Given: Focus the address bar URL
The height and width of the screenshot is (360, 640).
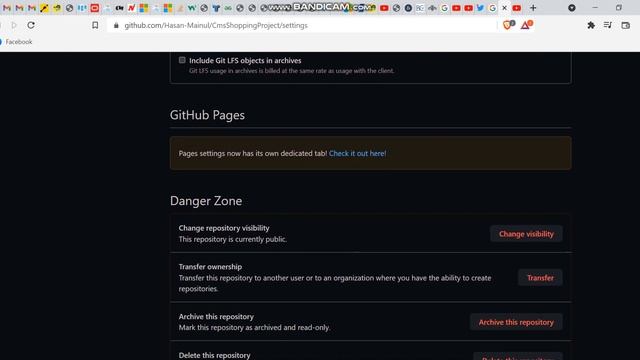Looking at the screenshot, I should tap(216, 25).
